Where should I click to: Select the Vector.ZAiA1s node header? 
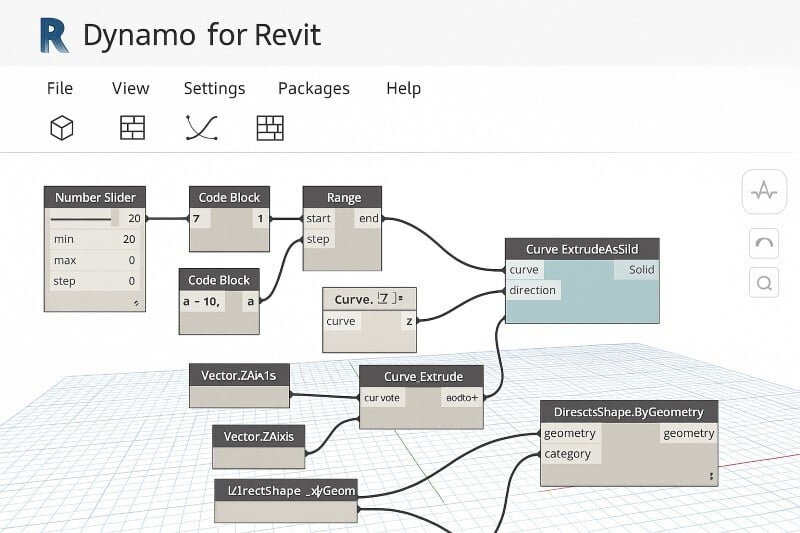point(239,375)
